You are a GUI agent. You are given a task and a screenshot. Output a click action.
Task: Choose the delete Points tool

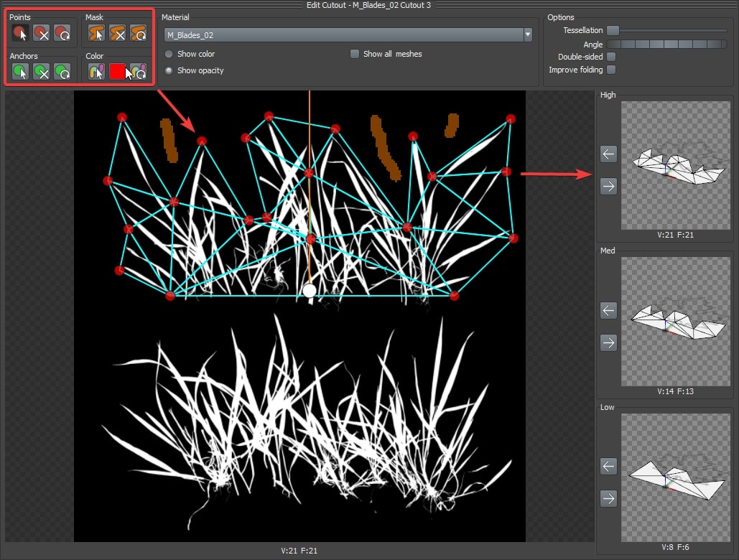point(42,33)
